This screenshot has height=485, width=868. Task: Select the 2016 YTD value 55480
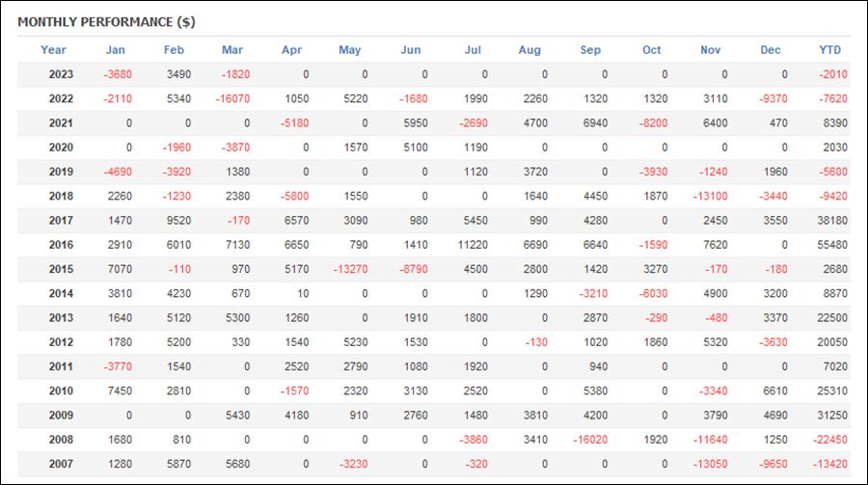click(832, 245)
